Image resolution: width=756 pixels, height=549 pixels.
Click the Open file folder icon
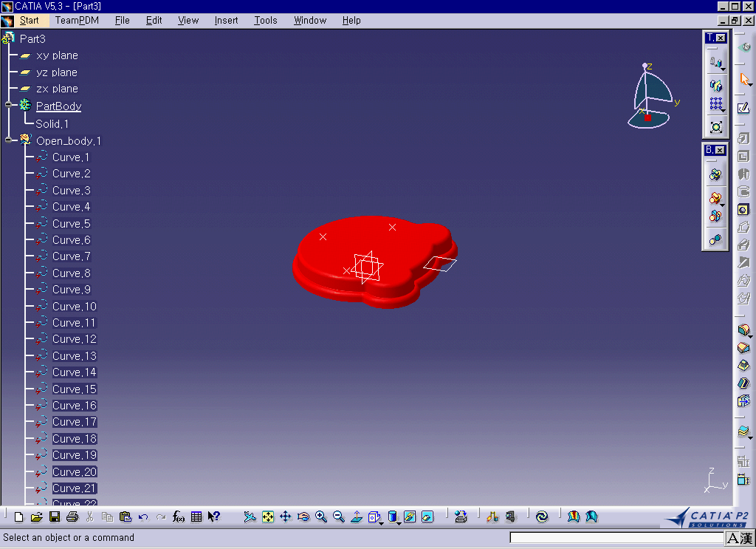point(37,517)
